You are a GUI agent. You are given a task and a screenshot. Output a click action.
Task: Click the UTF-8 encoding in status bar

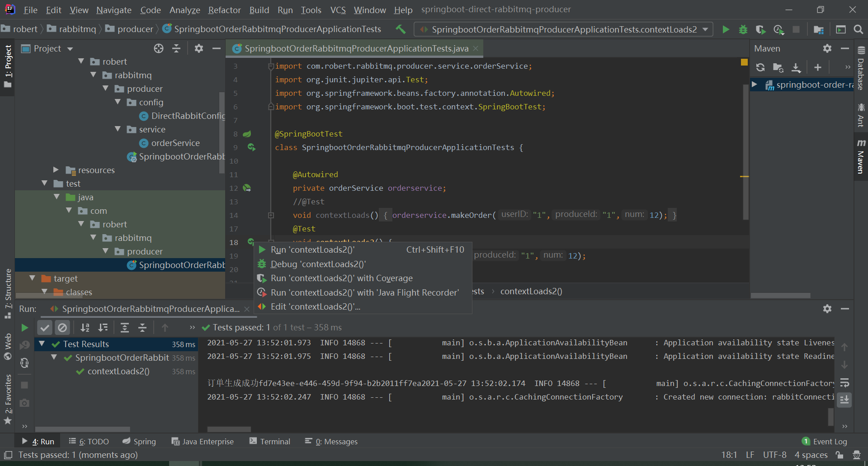pyautogui.click(x=774, y=455)
